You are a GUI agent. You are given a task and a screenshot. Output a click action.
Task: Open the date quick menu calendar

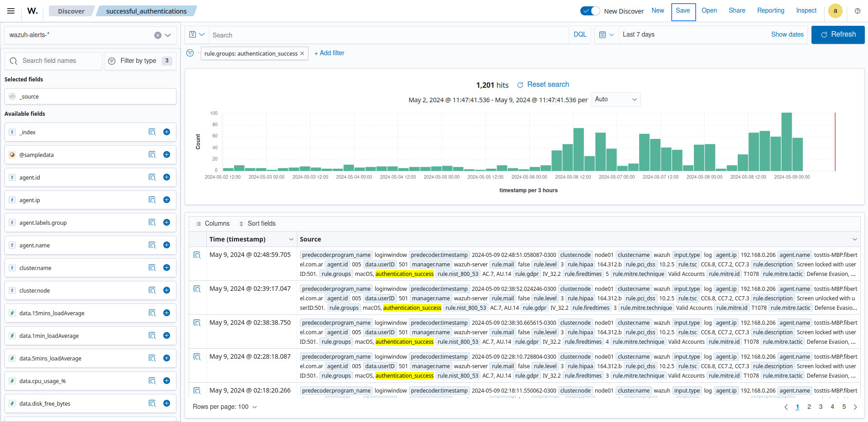point(606,35)
